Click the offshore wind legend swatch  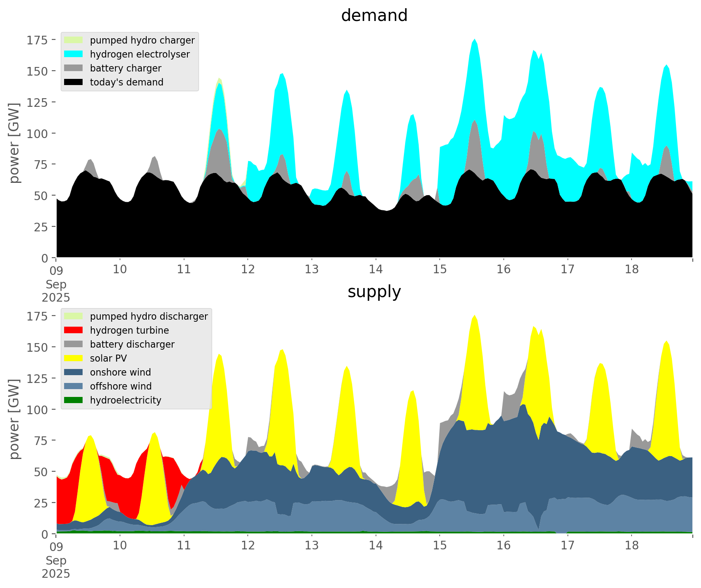click(x=74, y=386)
